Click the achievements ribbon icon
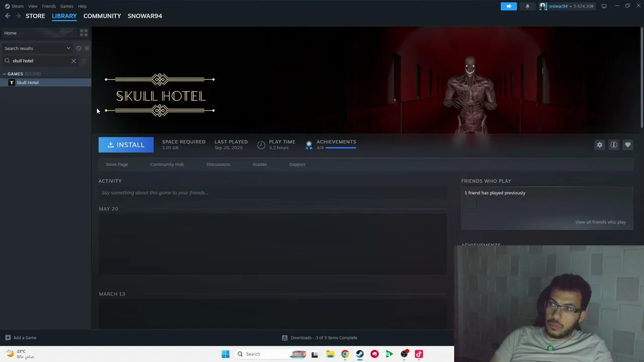Viewport: 644px width, 362px height. pos(309,145)
